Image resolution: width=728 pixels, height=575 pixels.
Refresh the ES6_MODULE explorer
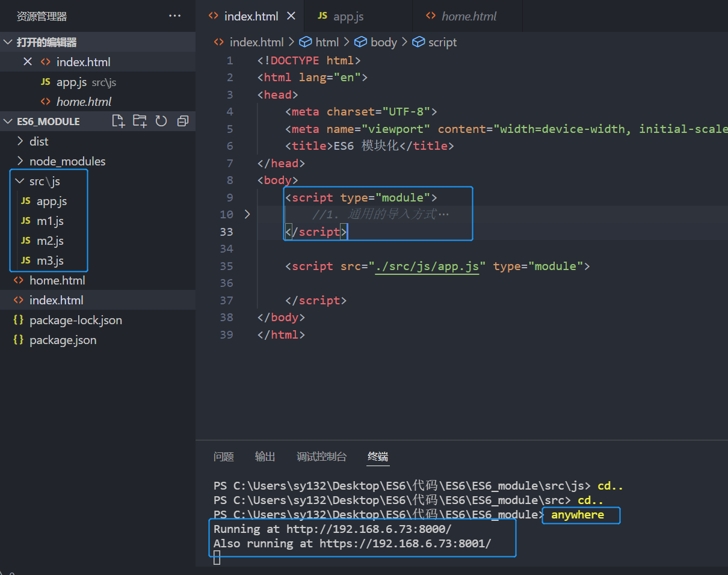point(161,121)
